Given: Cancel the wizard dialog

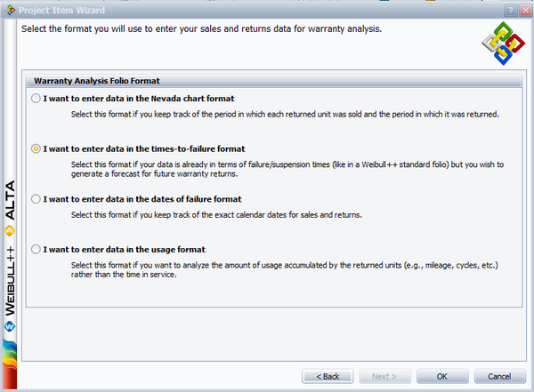Looking at the screenshot, I should (500, 376).
